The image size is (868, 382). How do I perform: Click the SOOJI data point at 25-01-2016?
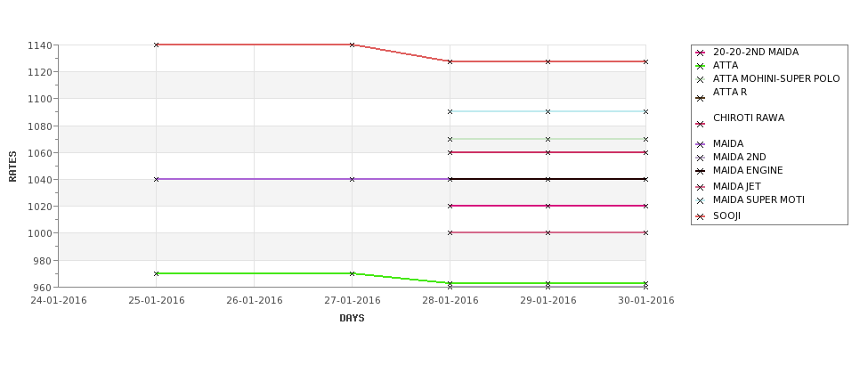(156, 45)
